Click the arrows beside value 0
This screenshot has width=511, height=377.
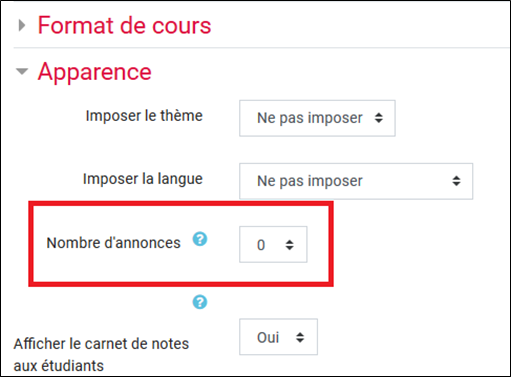290,245
